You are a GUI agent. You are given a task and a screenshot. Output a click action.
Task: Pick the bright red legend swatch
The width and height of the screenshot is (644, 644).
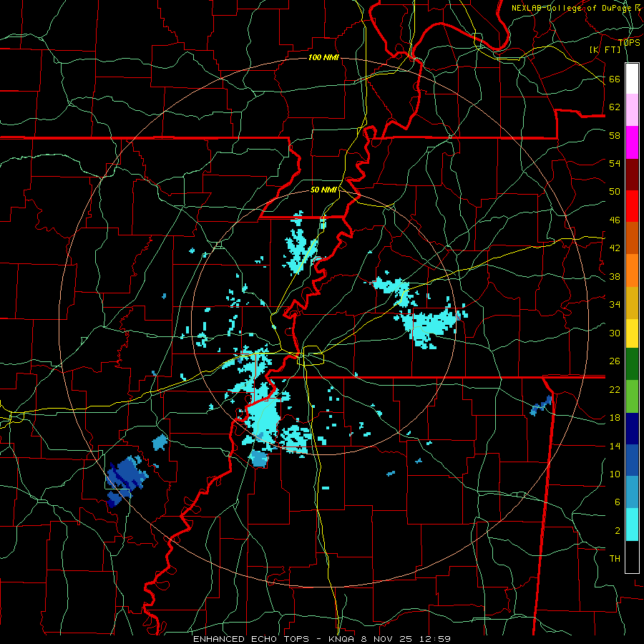pyautogui.click(x=632, y=206)
